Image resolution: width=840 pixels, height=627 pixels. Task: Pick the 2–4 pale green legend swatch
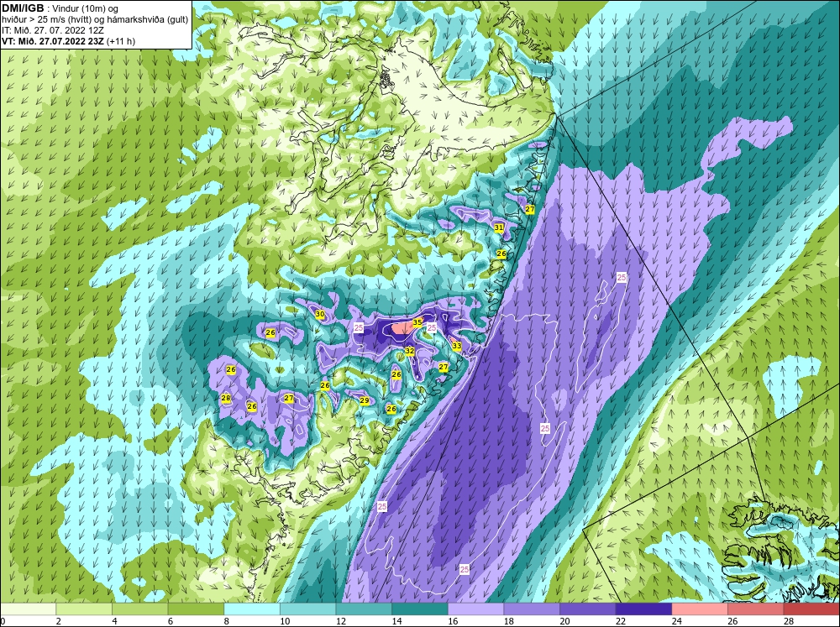(x=83, y=609)
